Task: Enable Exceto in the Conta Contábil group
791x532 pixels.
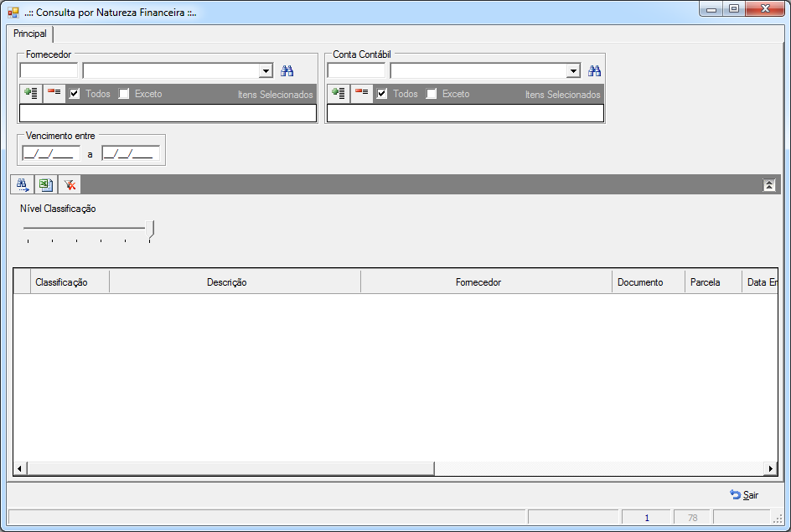Action: [432, 94]
